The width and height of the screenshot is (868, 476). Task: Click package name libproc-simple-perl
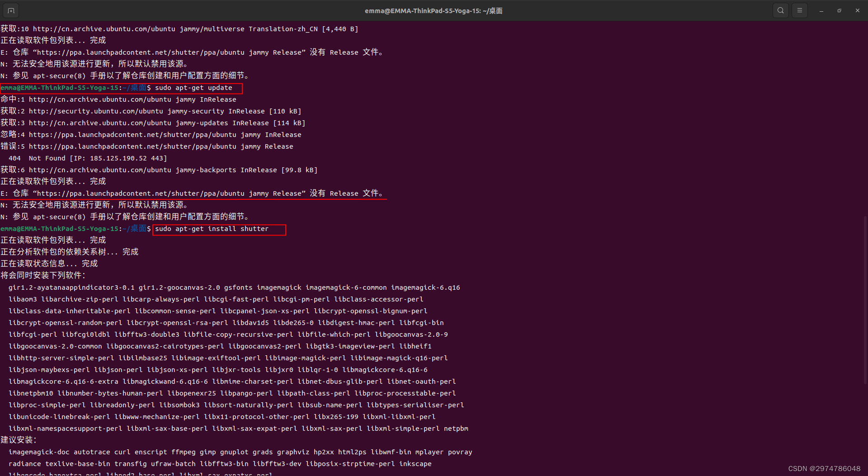pyautogui.click(x=47, y=405)
